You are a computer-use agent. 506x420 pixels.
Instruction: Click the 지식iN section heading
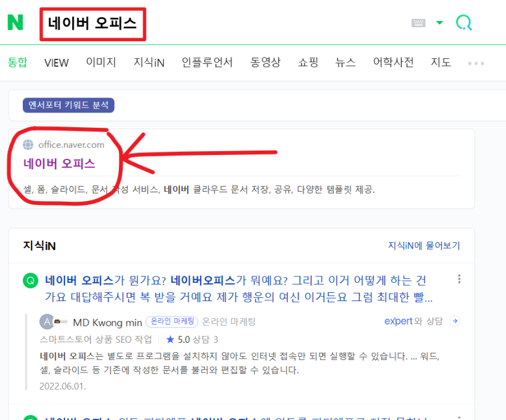(x=39, y=245)
